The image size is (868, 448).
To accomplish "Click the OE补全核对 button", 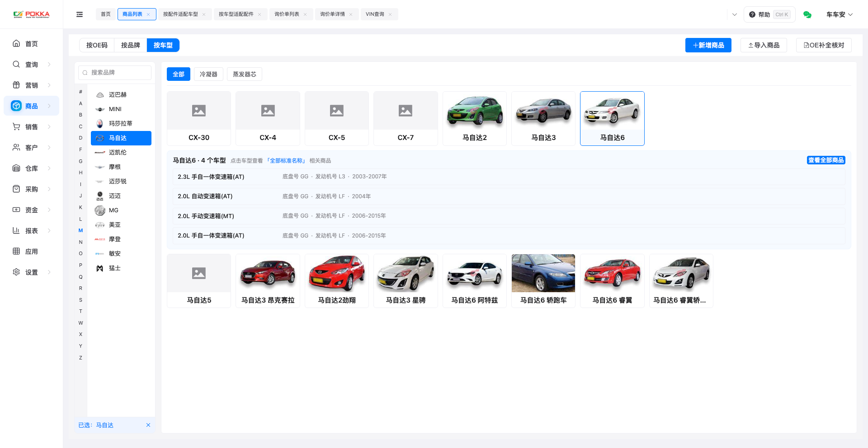I will point(824,45).
